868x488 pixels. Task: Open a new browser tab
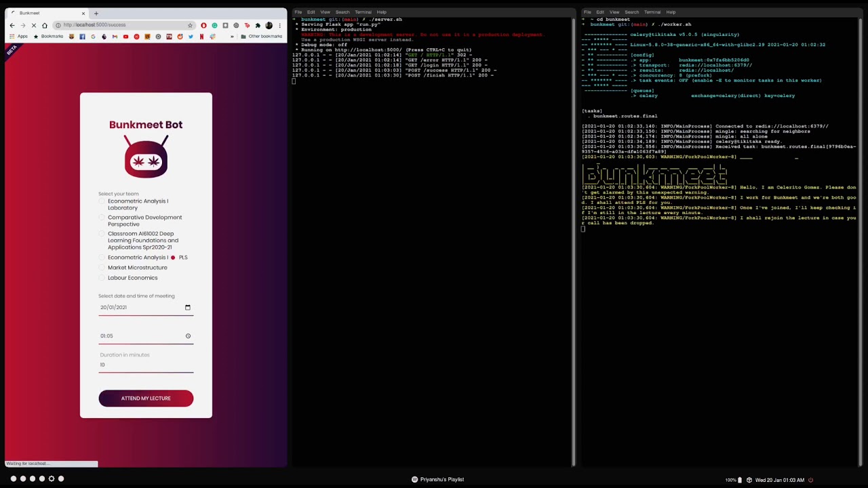click(96, 14)
